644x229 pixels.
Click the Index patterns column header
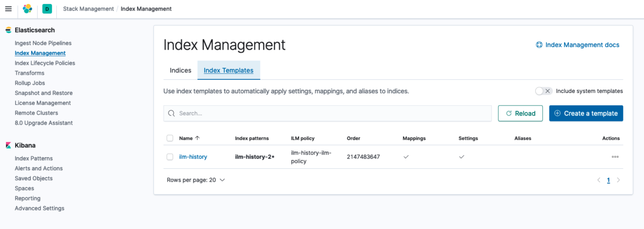click(x=252, y=138)
